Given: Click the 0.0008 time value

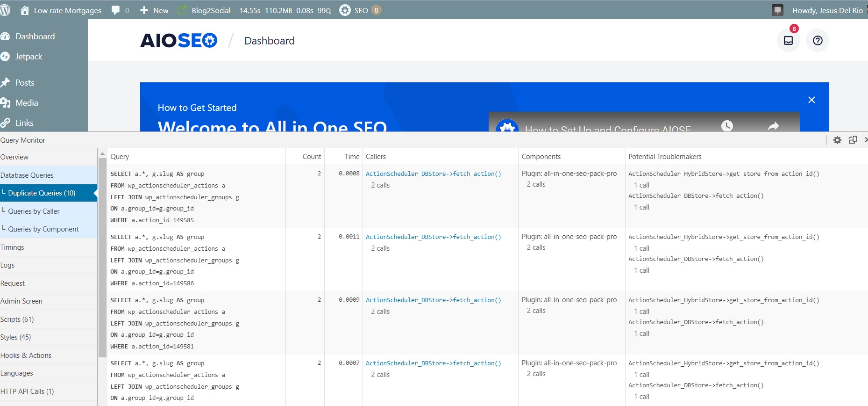Looking at the screenshot, I should point(349,174).
